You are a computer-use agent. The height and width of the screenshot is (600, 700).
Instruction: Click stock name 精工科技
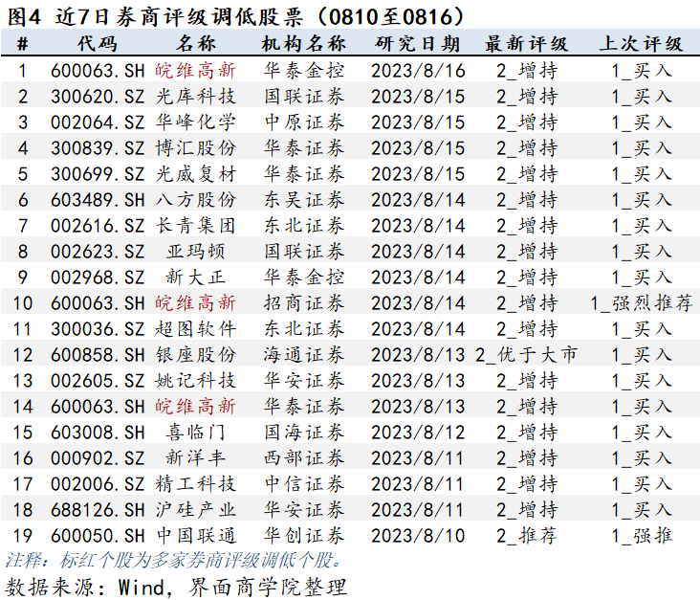(x=195, y=484)
